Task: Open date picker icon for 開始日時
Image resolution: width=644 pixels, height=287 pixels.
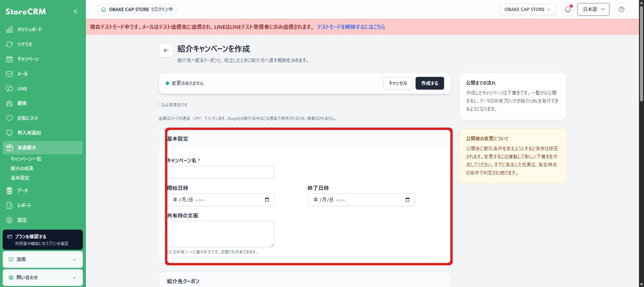Action: [267, 200]
